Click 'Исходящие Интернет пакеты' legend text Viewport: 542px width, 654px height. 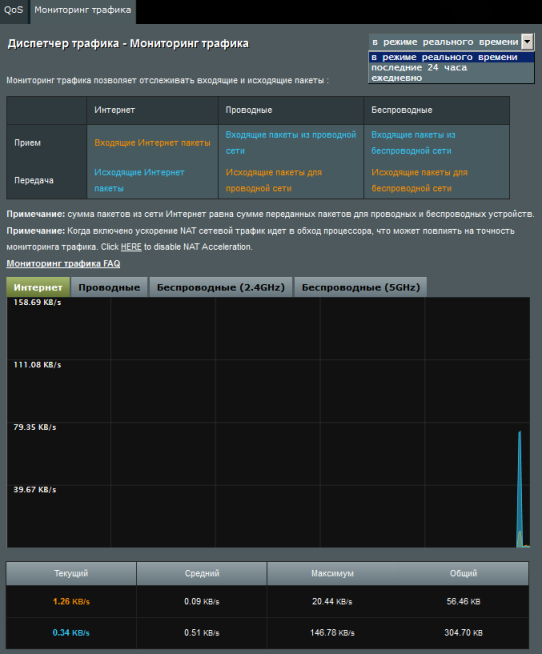point(139,180)
